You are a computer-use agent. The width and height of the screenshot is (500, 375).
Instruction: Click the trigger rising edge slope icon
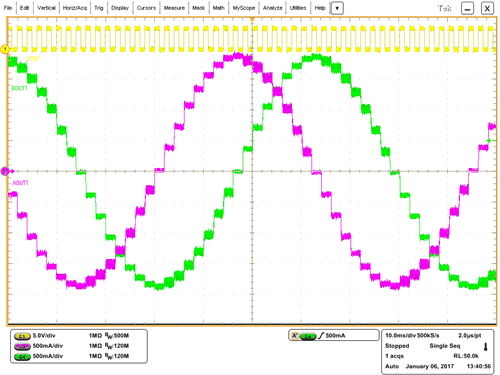pos(321,336)
